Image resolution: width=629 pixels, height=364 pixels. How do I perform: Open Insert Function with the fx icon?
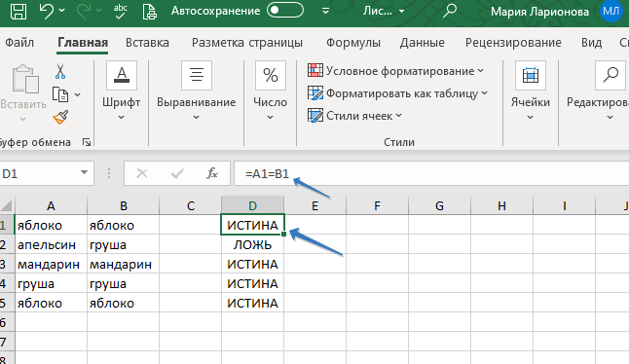pyautogui.click(x=212, y=173)
